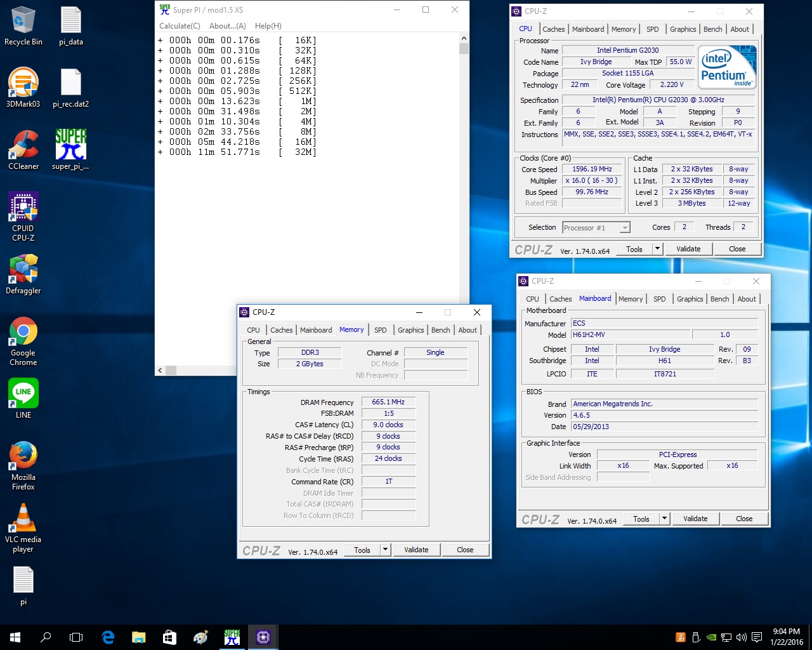
Task: Open the About...(A) menu in Super PI
Action: pyautogui.click(x=228, y=26)
